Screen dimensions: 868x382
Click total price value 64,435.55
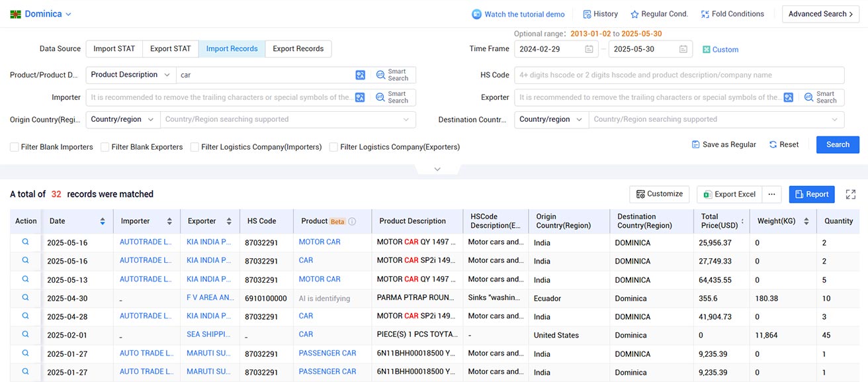[716, 280]
